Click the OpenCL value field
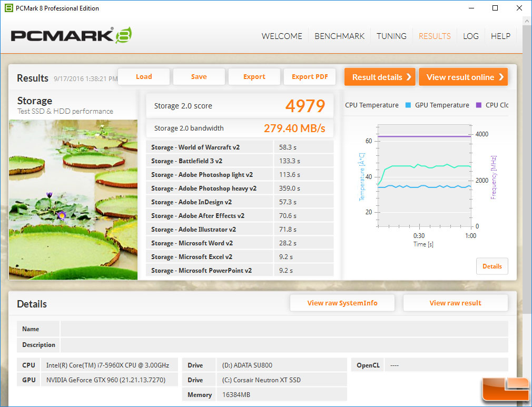This screenshot has height=407, width=532. (x=447, y=365)
